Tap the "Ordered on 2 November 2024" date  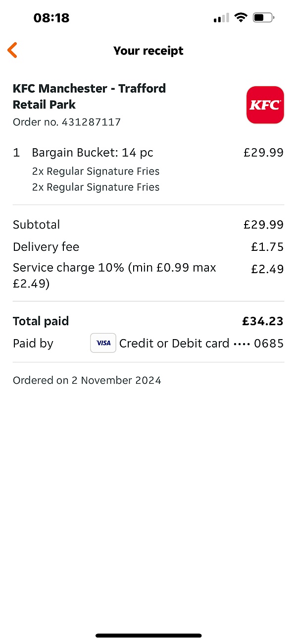87,380
